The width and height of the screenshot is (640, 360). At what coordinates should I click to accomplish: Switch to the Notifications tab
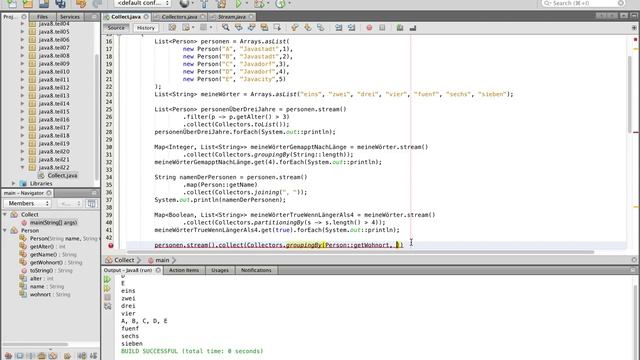pyautogui.click(x=256, y=270)
